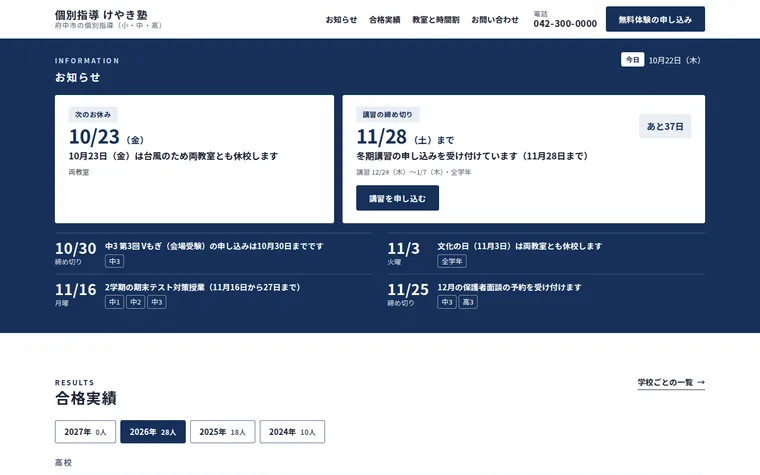Click the 10/23 holiday date heading
Screen dimensions: 760x475
pos(106,137)
